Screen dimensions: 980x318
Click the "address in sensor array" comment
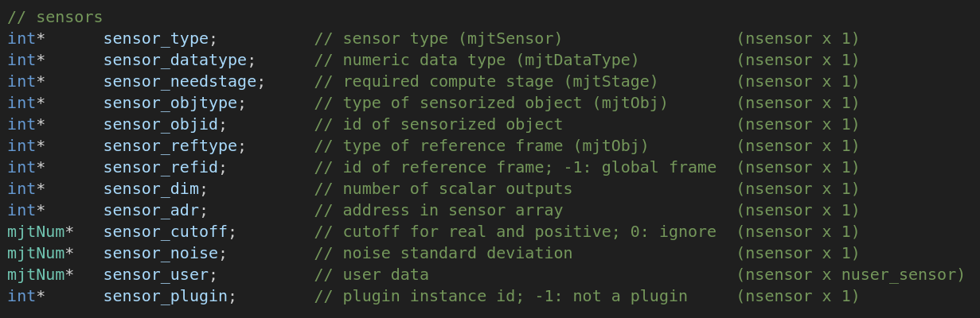452,210
